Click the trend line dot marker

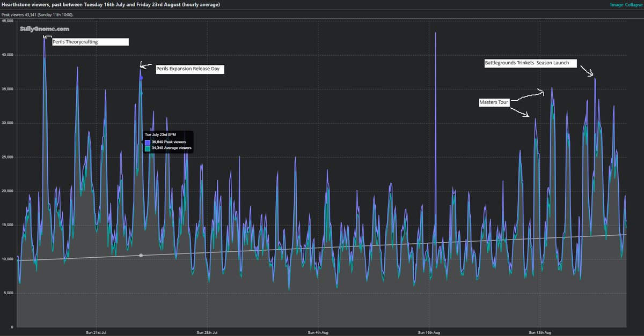(x=141, y=256)
